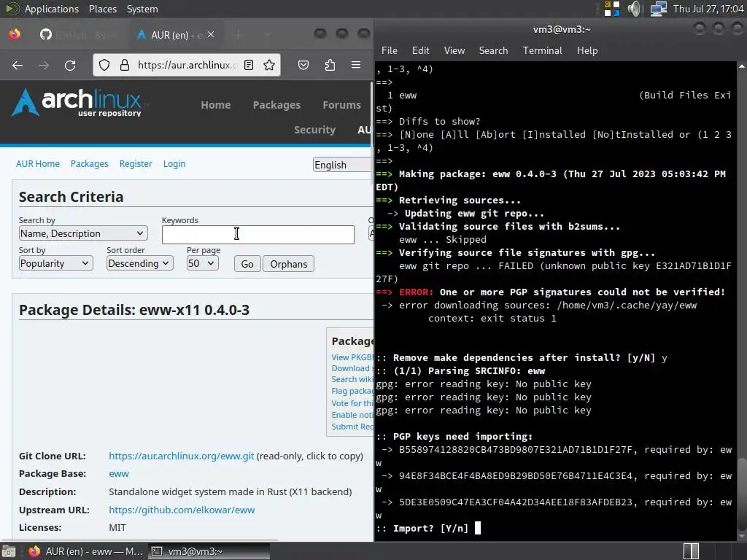
Task: Switch to Firefox AUR taskbar entry
Action: coord(86,551)
